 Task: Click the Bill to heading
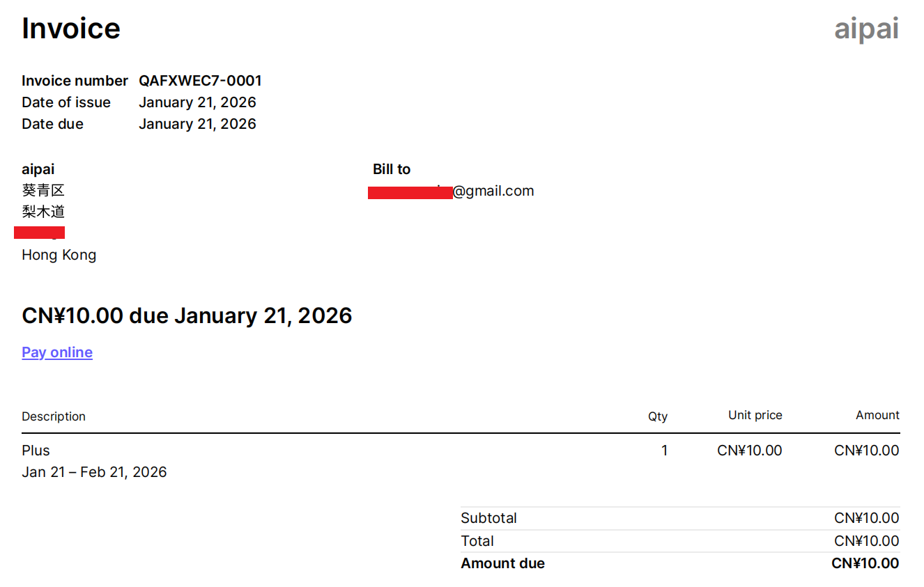[392, 169]
